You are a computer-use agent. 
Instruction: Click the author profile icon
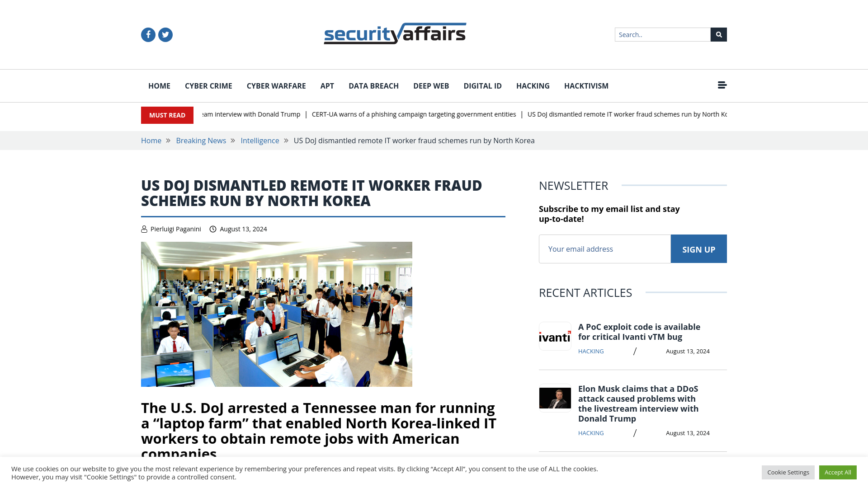pos(144,229)
